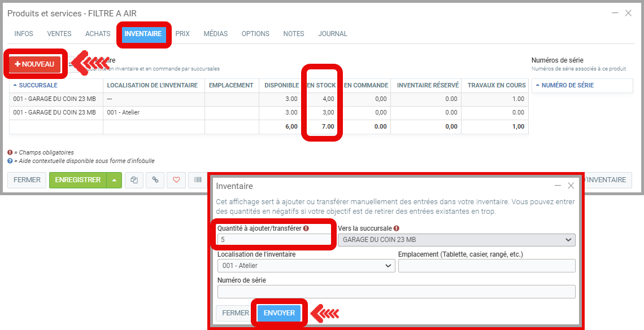Click the Quantité à ajouter/transférer field
The image size is (644, 330).
coord(275,240)
